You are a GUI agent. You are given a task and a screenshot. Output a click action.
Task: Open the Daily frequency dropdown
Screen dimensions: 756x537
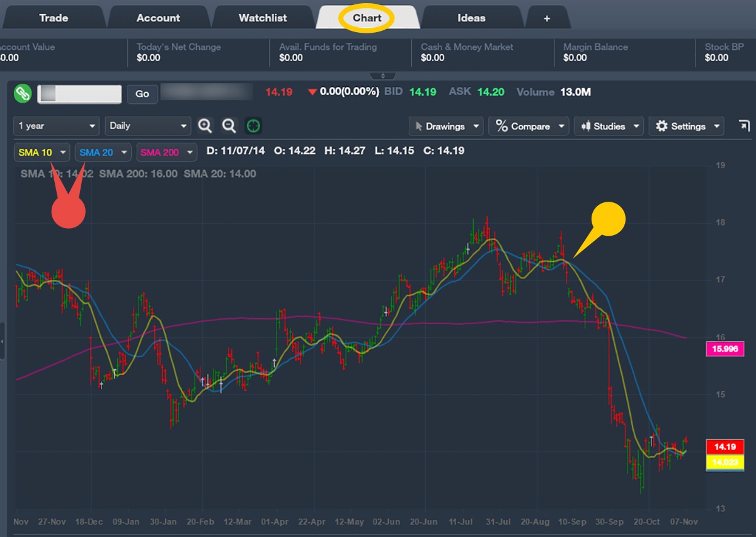[x=148, y=126]
